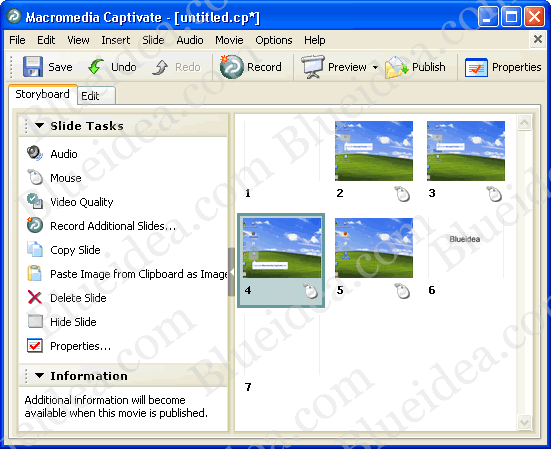This screenshot has height=449, width=551.
Task: Click the Mouse task link
Action: click(66, 178)
